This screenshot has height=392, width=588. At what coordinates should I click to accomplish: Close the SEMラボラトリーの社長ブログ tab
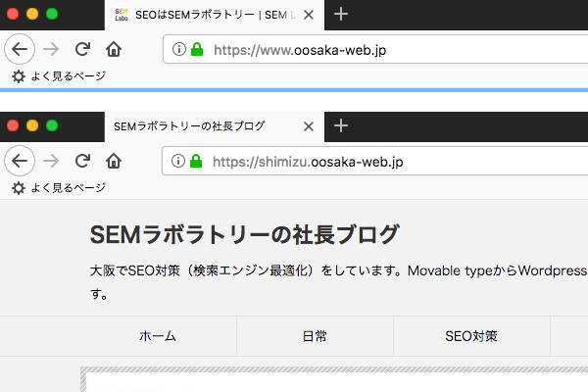[309, 126]
